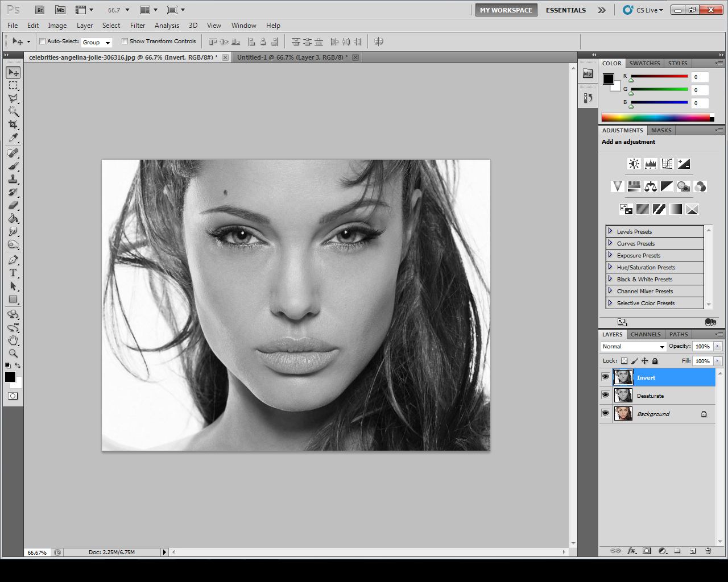Expand the Levels Presets list
728x582 pixels.
tap(610, 231)
